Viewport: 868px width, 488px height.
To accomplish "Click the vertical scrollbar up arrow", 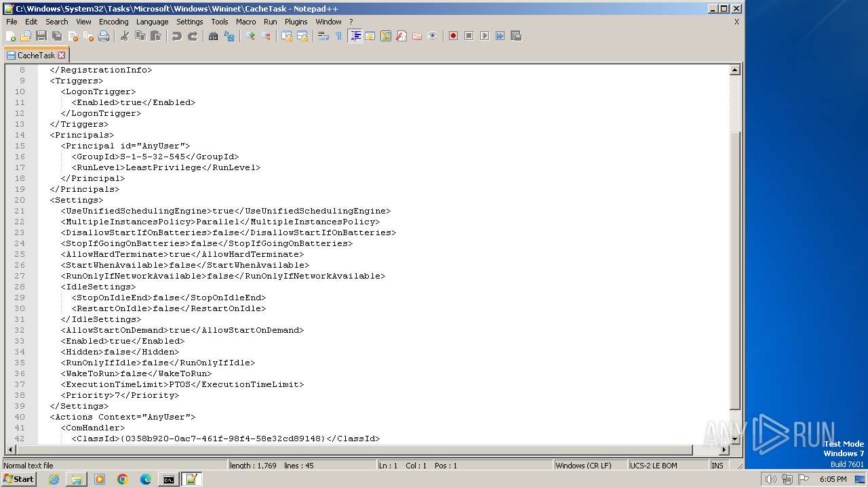I will click(x=735, y=70).
